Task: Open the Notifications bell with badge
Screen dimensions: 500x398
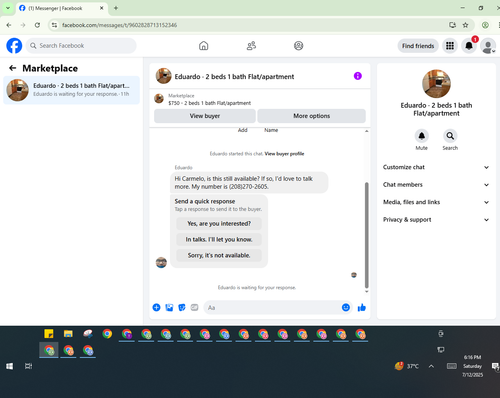Action: coord(469,46)
